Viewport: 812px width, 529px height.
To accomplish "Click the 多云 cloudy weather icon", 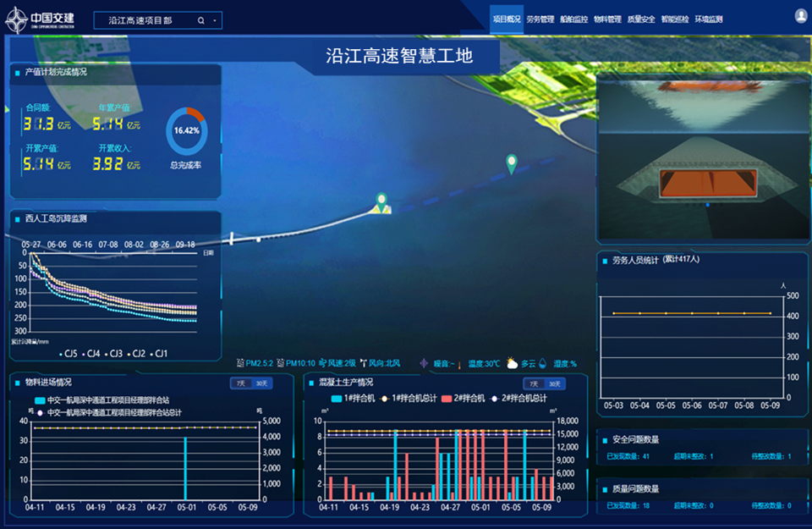I will (x=513, y=364).
